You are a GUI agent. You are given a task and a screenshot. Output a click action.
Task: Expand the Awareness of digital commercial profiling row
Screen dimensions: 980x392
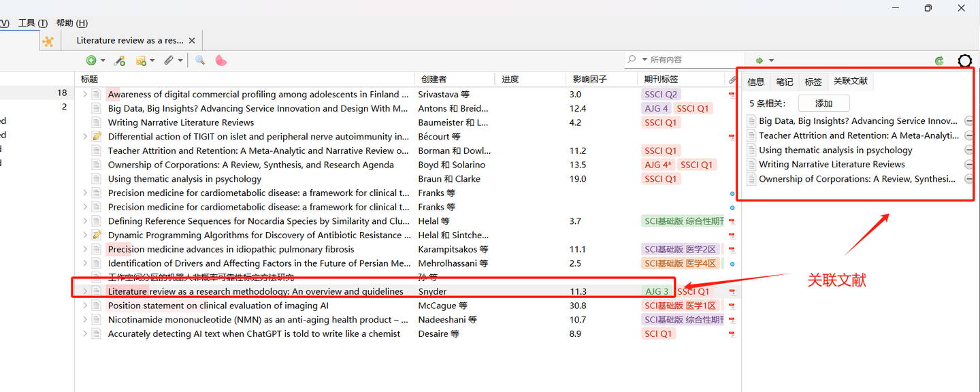(x=85, y=95)
